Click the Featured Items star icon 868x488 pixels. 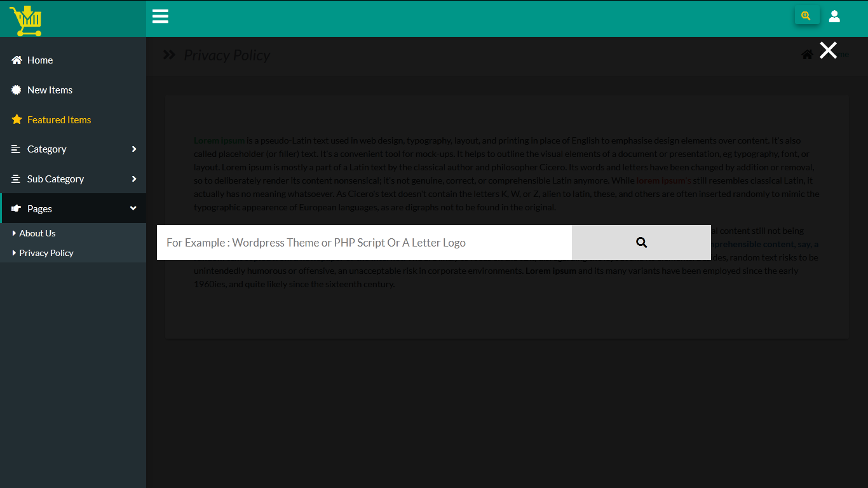coord(17,119)
